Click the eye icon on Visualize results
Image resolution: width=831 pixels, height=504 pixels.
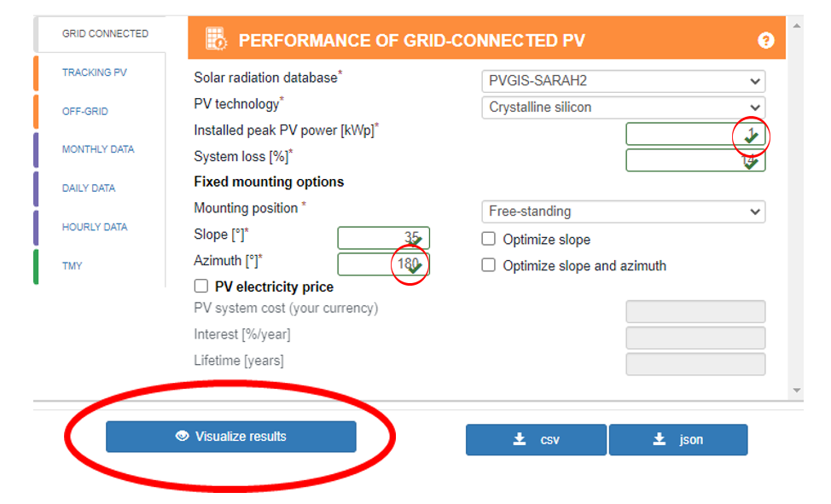tap(182, 437)
